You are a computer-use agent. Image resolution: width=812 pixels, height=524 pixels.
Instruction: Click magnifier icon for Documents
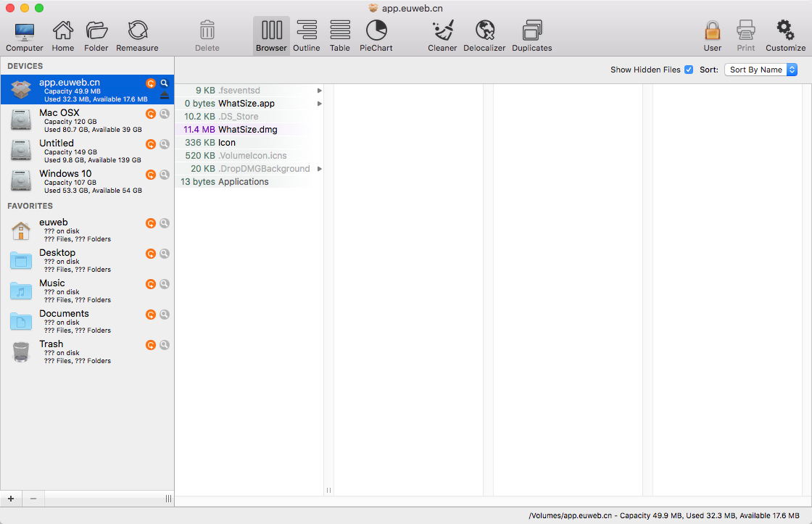tap(164, 315)
